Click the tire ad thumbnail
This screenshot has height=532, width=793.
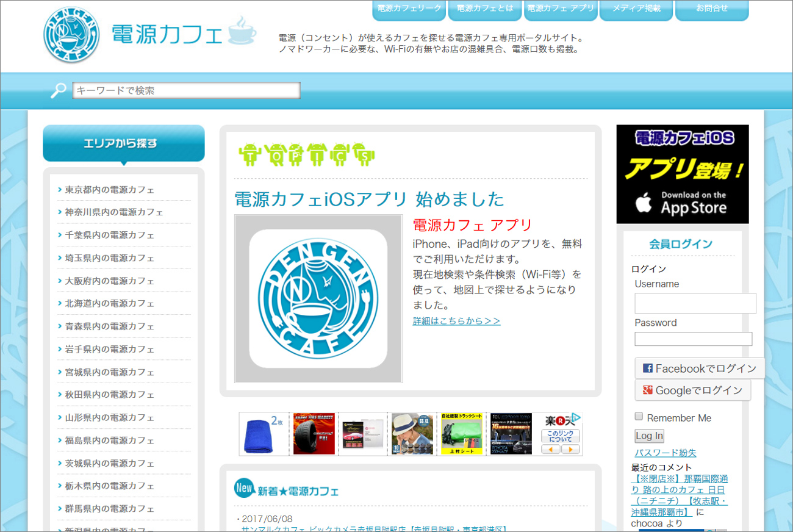click(x=314, y=434)
